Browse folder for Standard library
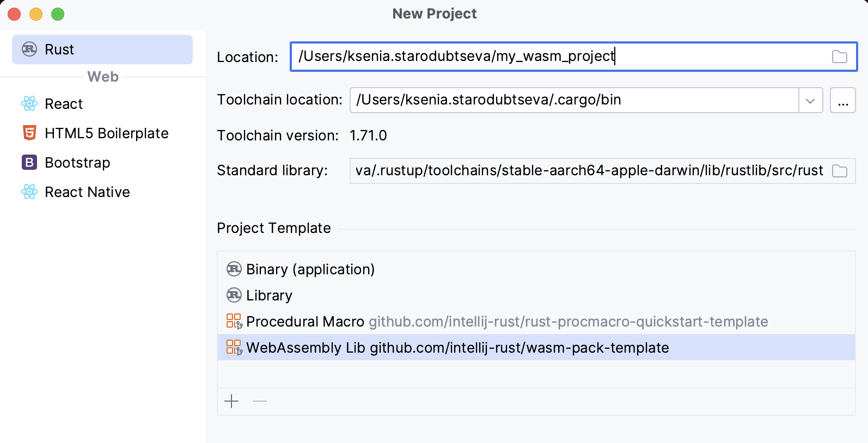 840,171
